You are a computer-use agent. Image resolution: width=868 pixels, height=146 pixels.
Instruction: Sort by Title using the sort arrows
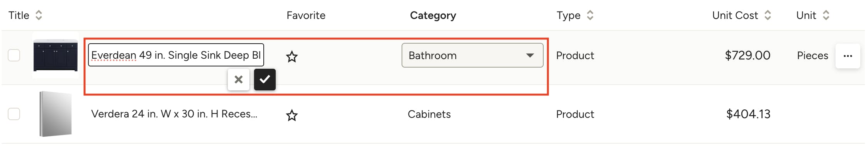click(x=39, y=15)
